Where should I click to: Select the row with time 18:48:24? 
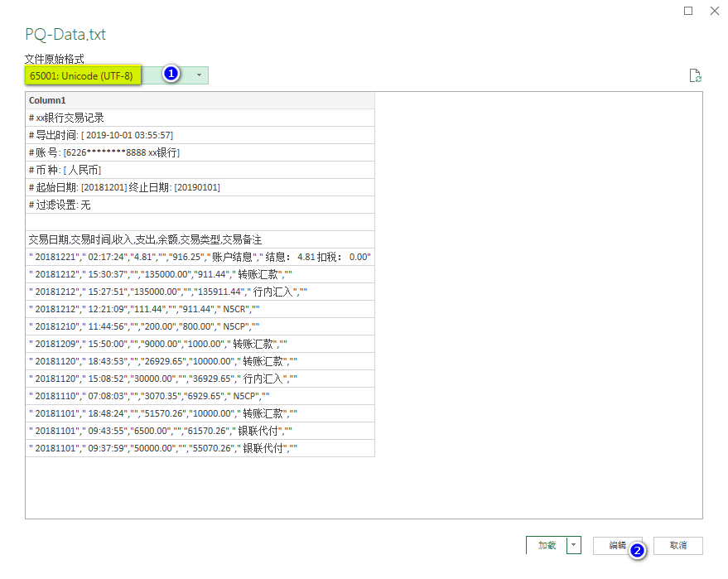[x=200, y=413]
